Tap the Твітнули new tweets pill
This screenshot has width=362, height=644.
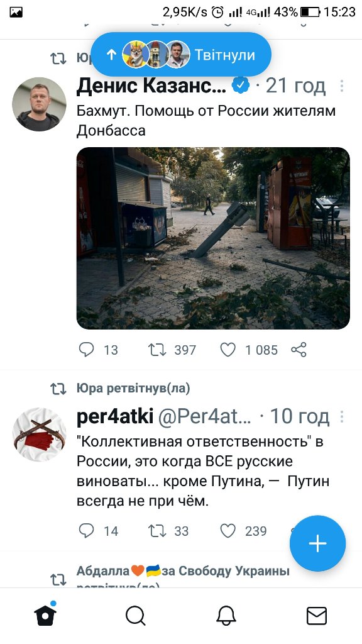click(x=181, y=55)
